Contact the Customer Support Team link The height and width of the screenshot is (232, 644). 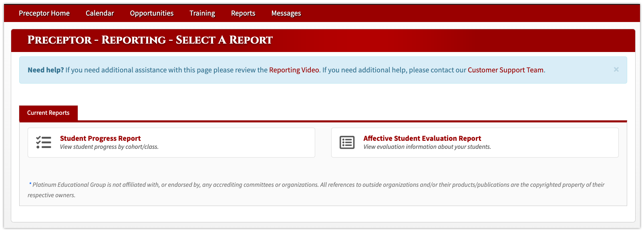click(x=505, y=70)
